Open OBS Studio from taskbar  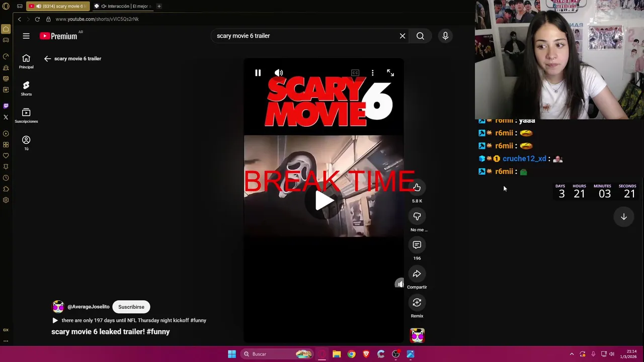coord(395,354)
